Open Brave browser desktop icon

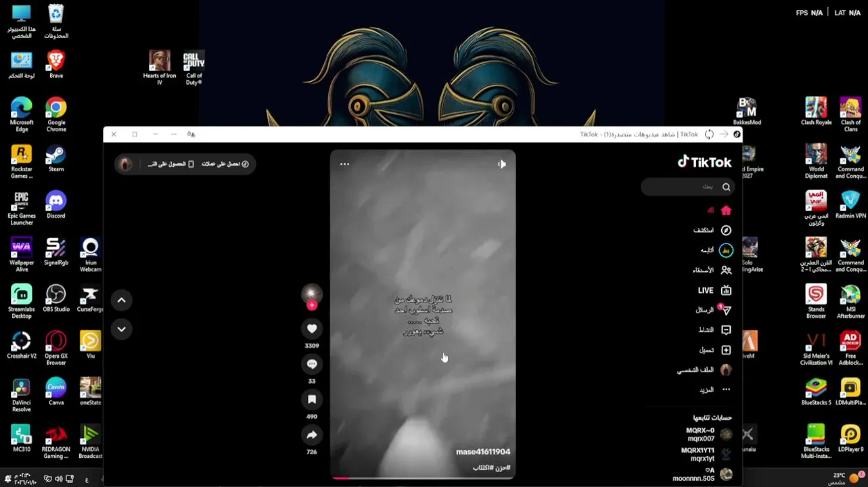coord(56,65)
